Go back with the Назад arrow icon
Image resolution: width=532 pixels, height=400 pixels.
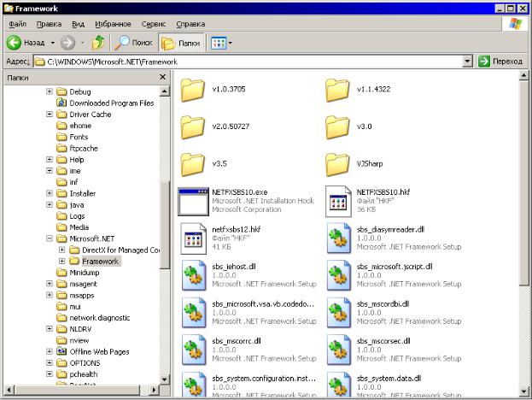coord(15,43)
